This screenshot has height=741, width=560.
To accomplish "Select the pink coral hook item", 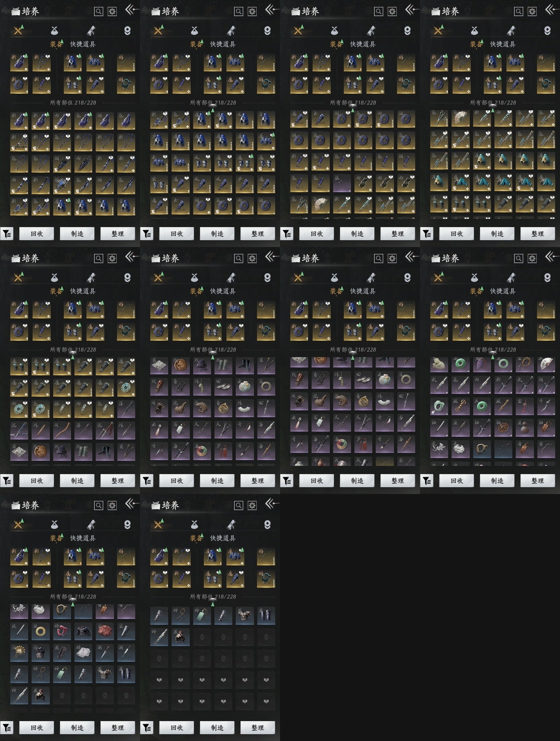I will [x=62, y=631].
